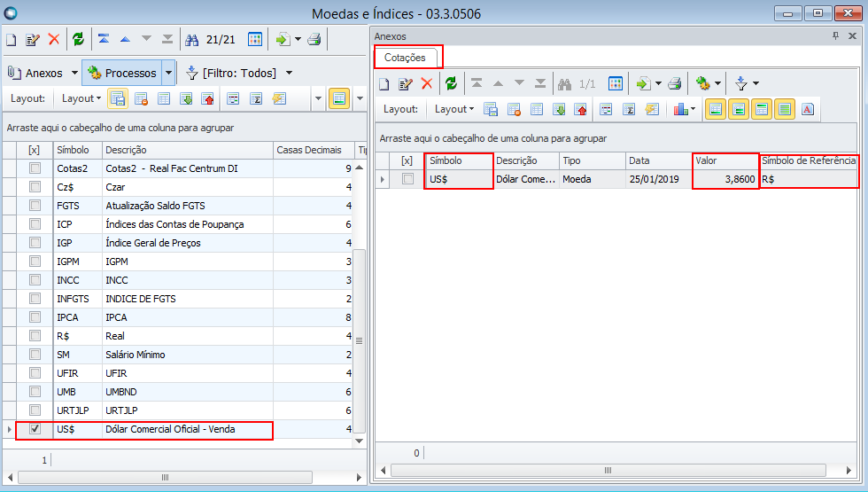The height and width of the screenshot is (492, 868).
Task: Select the Salário Mínimo row
Action: pyautogui.click(x=177, y=354)
